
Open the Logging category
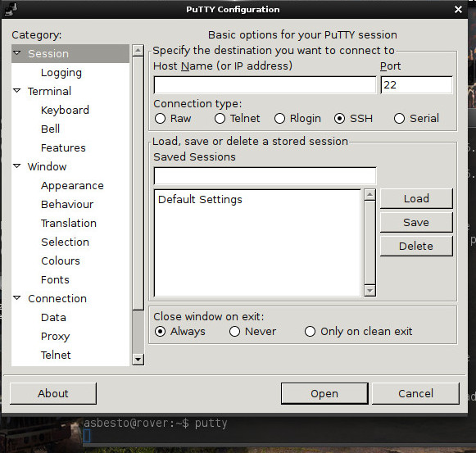[x=61, y=73]
